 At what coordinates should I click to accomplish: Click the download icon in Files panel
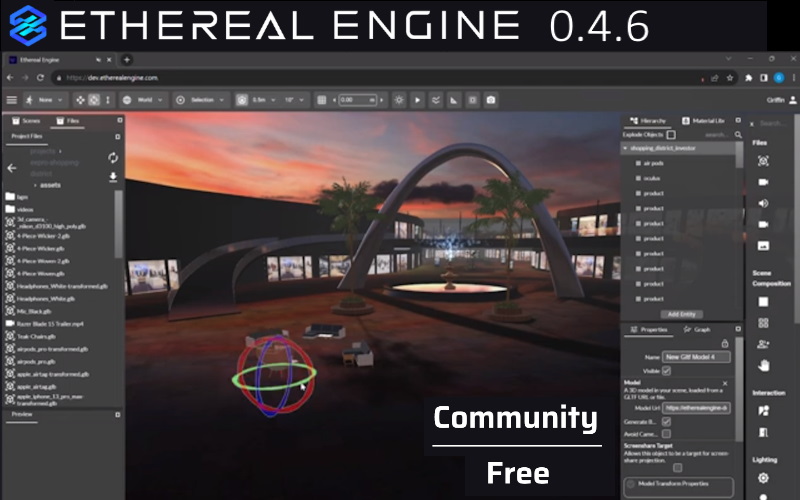point(113,177)
